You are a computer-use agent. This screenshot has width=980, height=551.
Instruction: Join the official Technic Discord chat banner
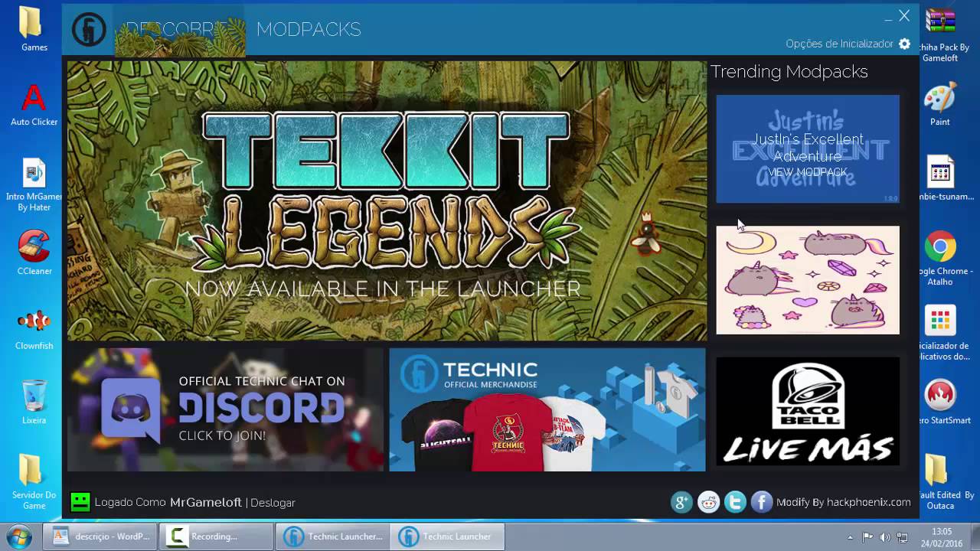click(x=225, y=409)
